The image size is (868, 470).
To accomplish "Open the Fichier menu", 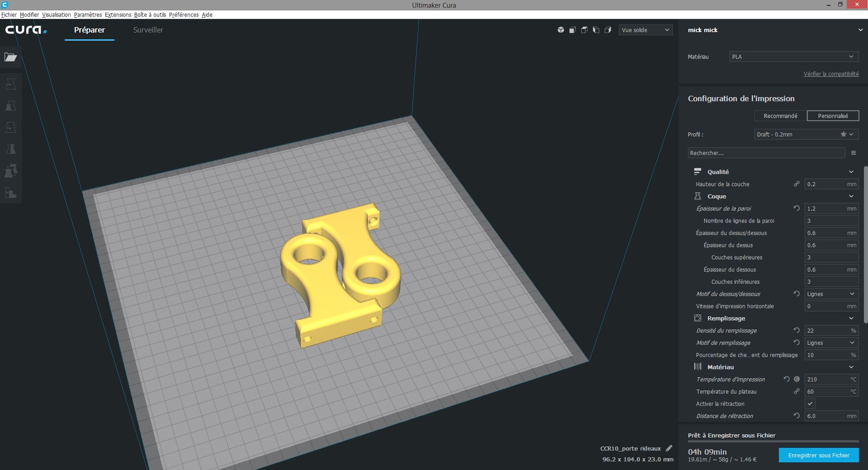I will pyautogui.click(x=9, y=14).
